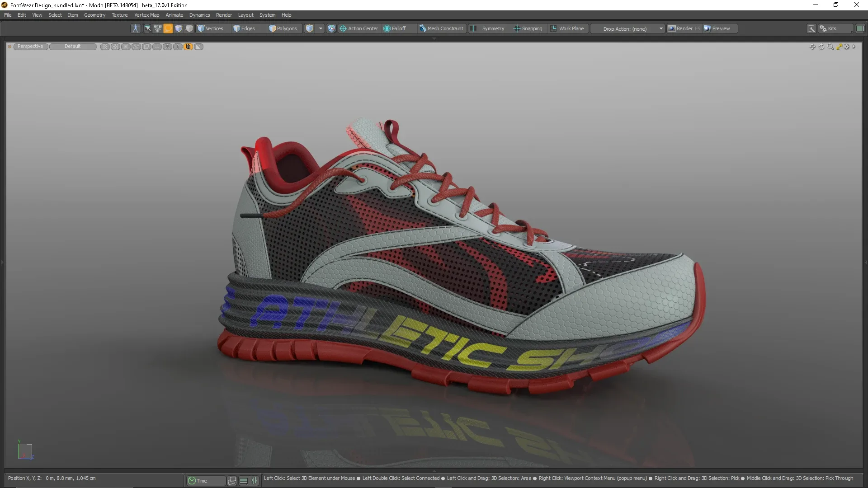Toggle the four-circles viewport option

[115, 47]
